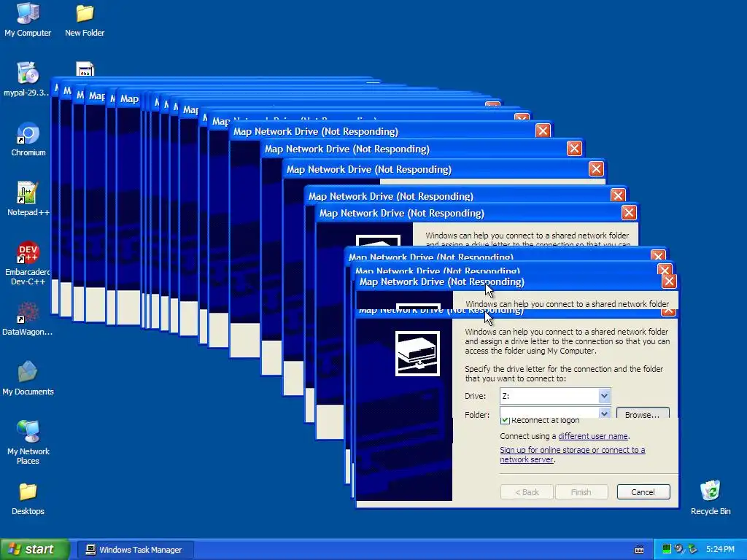The image size is (747, 560).
Task: Select the Desktops folder icon
Action: [x=28, y=498]
